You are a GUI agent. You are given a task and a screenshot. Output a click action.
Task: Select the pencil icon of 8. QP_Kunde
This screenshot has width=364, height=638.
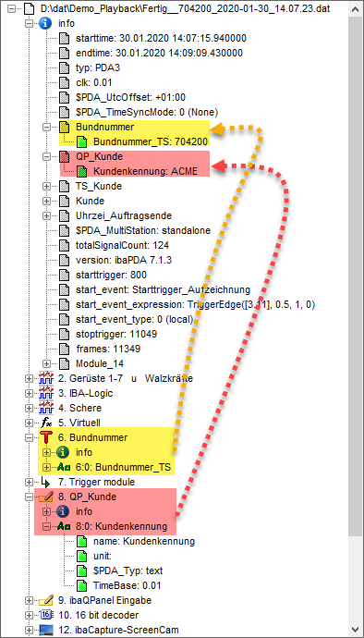tap(47, 497)
